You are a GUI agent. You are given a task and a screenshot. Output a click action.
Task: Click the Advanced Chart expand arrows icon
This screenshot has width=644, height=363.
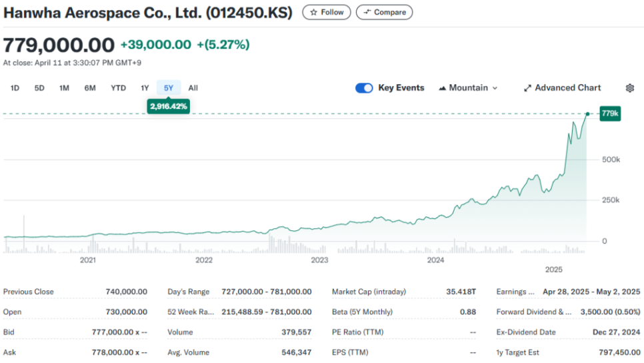point(527,88)
